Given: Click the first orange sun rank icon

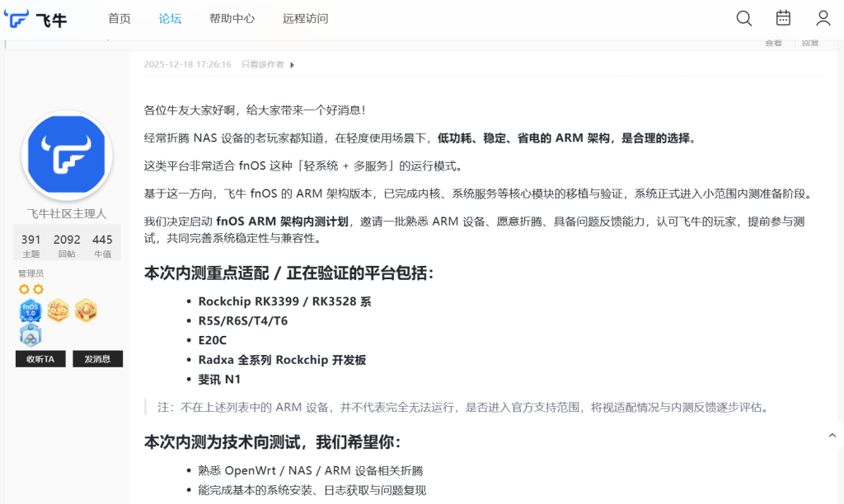Looking at the screenshot, I should click(24, 289).
